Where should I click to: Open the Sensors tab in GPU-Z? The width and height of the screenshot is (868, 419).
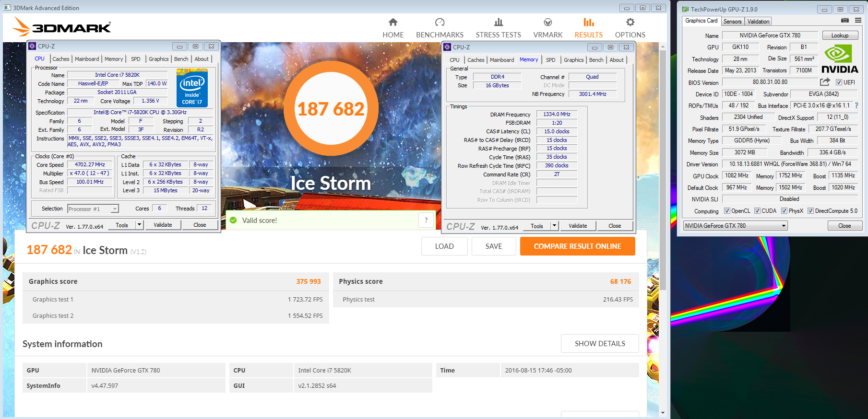(x=732, y=22)
